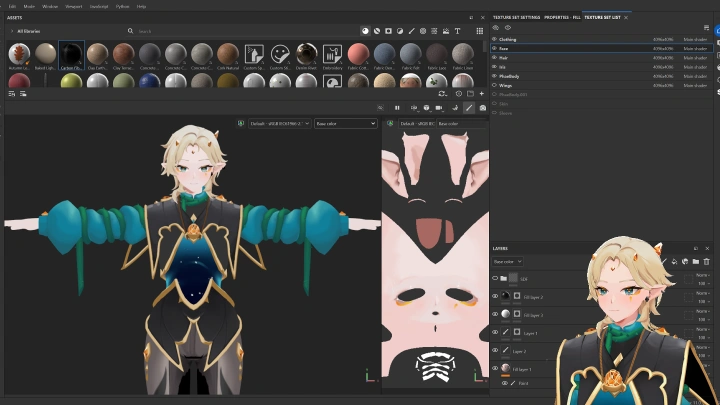Screen dimensions: 720x405
Task: Pause the viewport rendering
Action: pyautogui.click(x=397, y=108)
